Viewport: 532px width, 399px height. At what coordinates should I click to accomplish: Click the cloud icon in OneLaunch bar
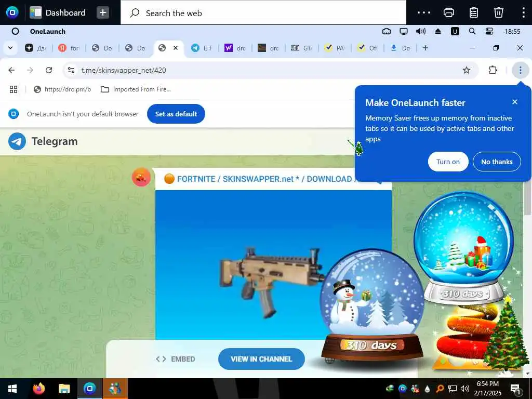coord(387,32)
